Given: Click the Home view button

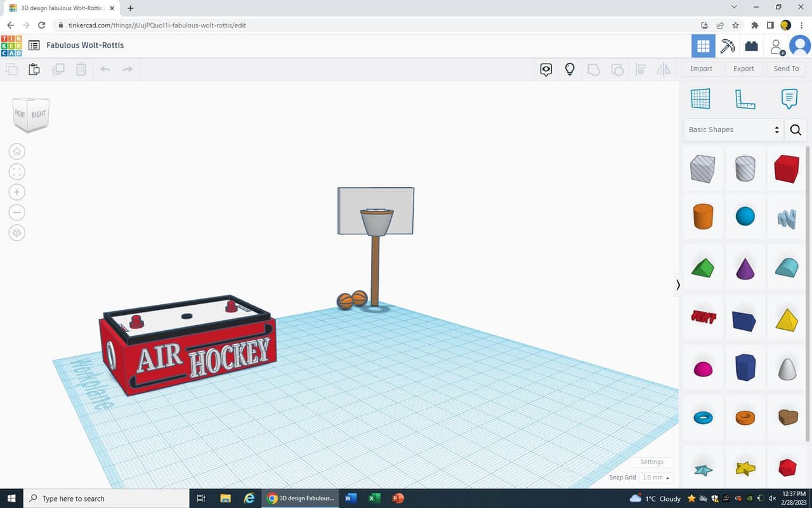Looking at the screenshot, I should click(x=17, y=151).
